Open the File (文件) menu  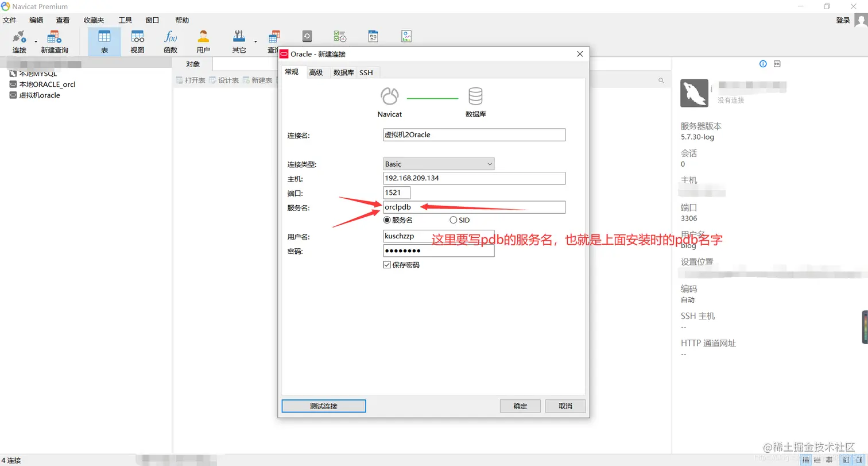9,20
